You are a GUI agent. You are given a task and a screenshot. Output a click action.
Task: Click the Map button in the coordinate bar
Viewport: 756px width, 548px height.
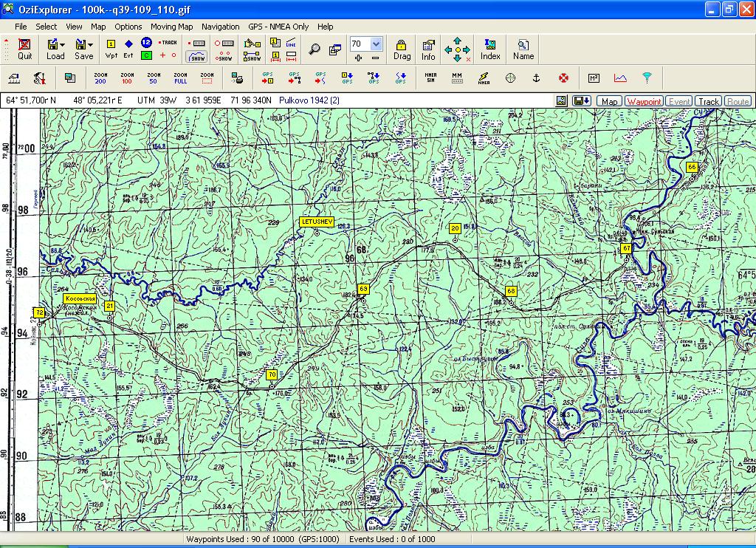coord(610,101)
